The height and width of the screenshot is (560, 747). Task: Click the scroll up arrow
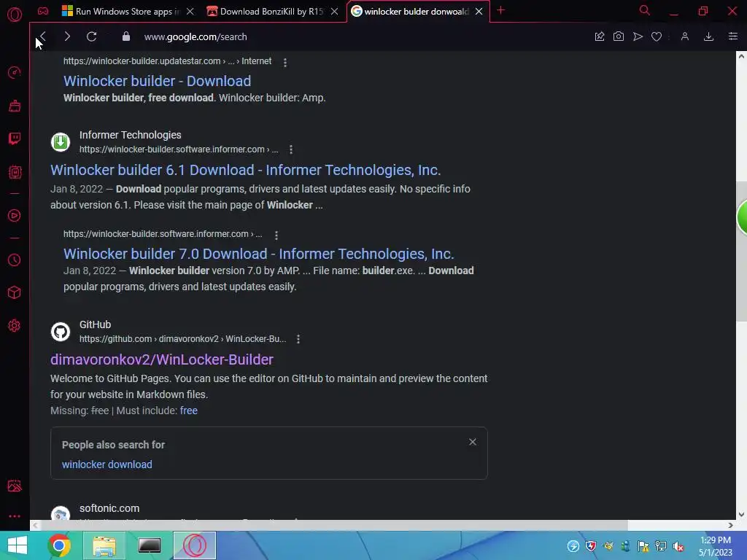[741, 56]
